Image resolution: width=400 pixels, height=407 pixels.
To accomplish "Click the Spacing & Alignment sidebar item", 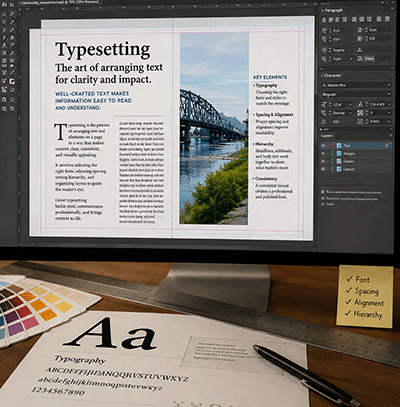I will click(x=274, y=115).
